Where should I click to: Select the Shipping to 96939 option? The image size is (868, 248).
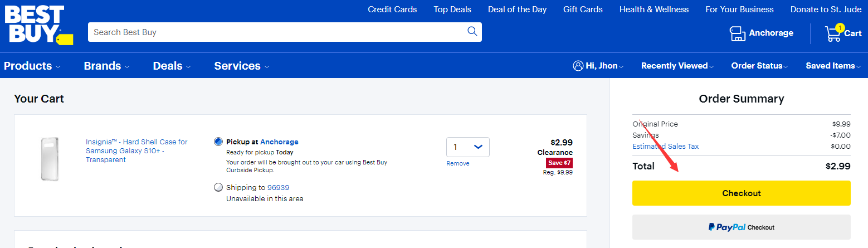218,187
